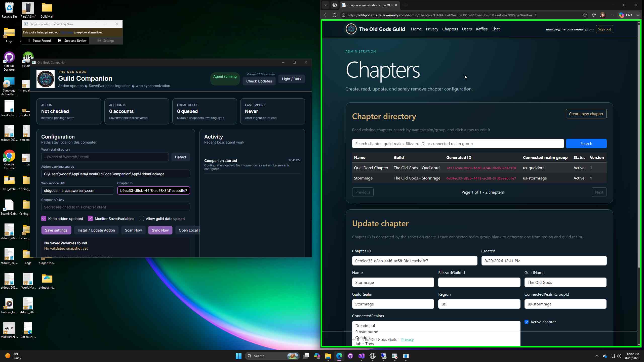Image resolution: width=644 pixels, height=362 pixels.
Task: Toggle Active chapter checkbox
Action: 527,322
